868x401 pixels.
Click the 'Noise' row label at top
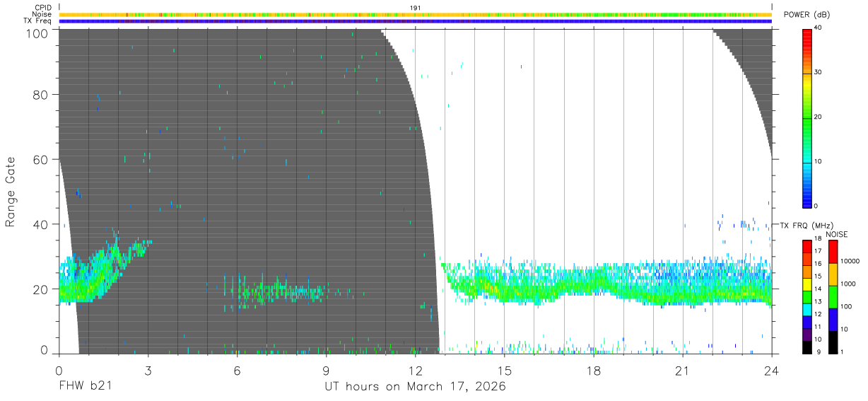(x=42, y=14)
